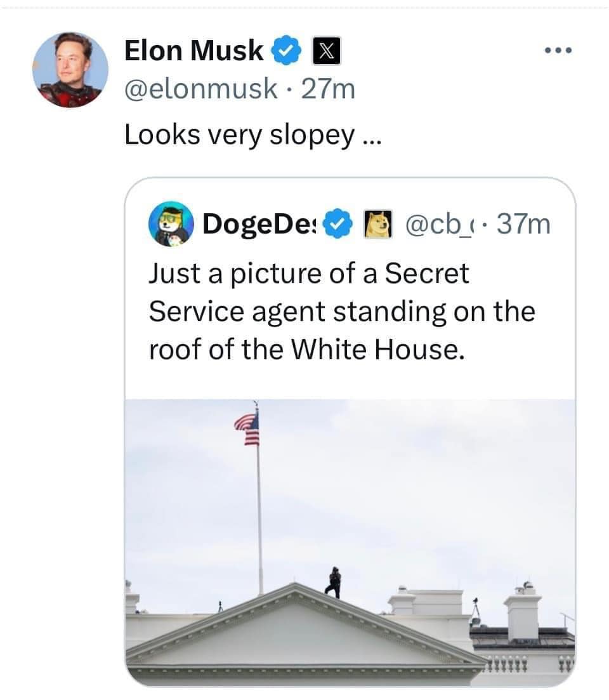Click the DogeDesigner profile avatar in quoted post
The image size is (609, 700).
[171, 223]
